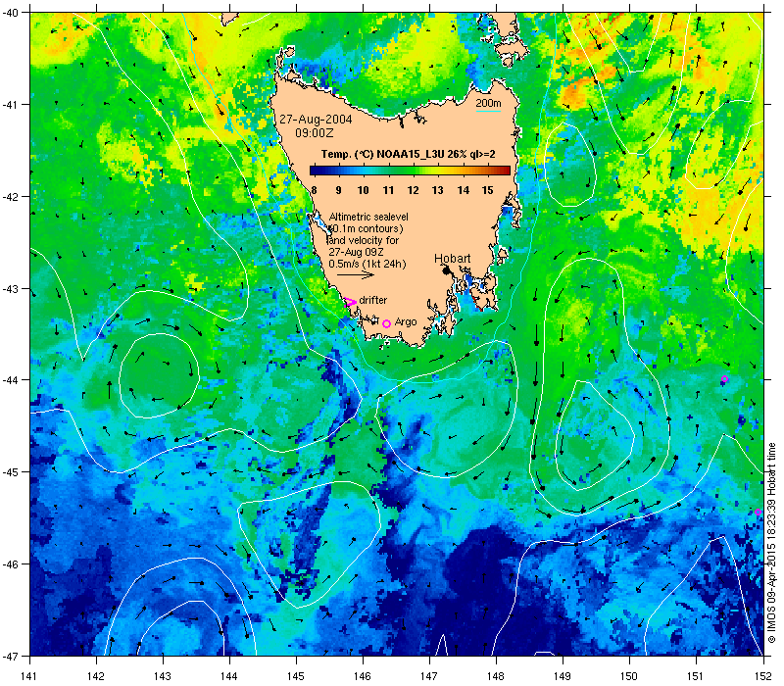Click the date text 27-Aug-2004
The image size is (784, 686).
point(316,120)
